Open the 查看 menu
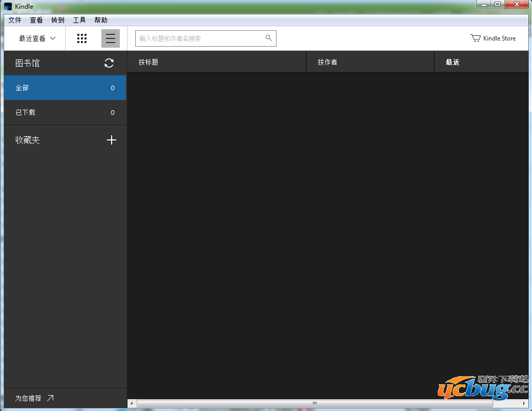This screenshot has width=532, height=411. click(36, 20)
